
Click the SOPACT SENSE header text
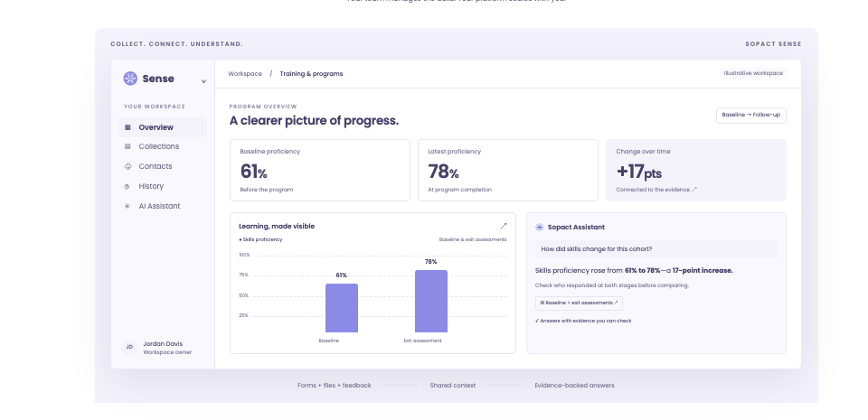(773, 44)
